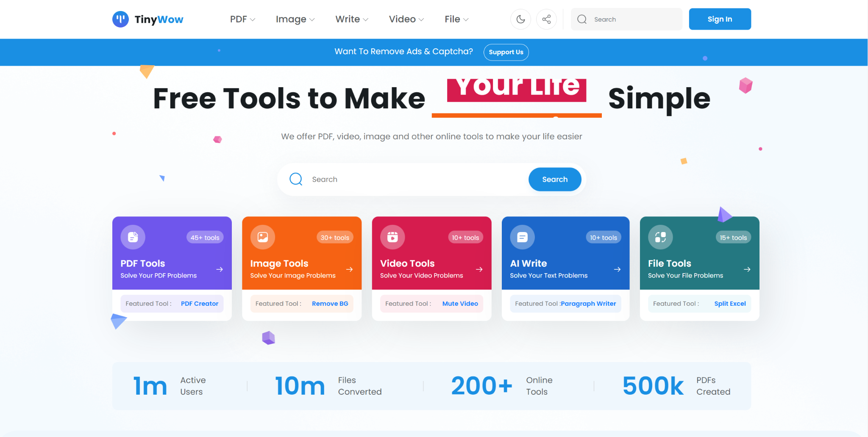Click the Sign In button
This screenshot has width=868, height=437.
(x=720, y=19)
